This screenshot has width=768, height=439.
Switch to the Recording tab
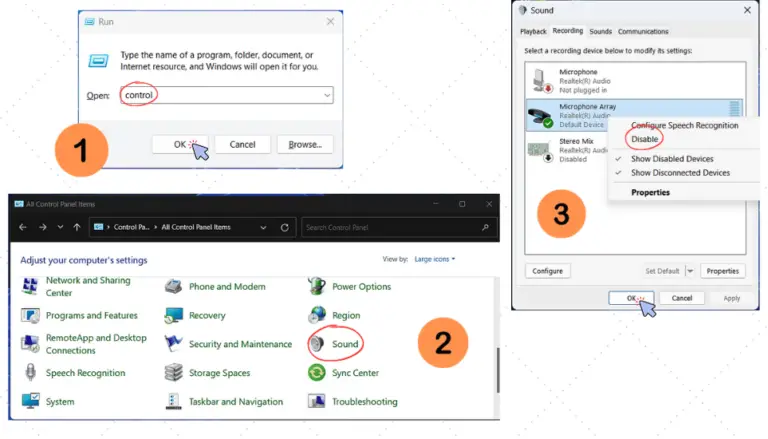pos(568,30)
